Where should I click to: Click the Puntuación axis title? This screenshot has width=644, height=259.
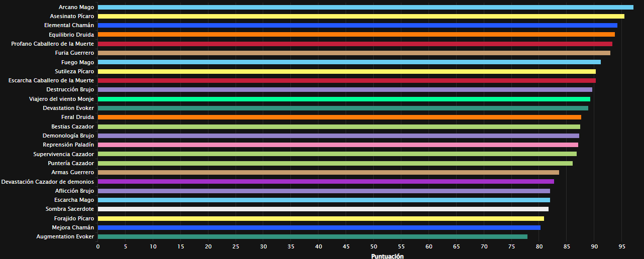[387, 256]
